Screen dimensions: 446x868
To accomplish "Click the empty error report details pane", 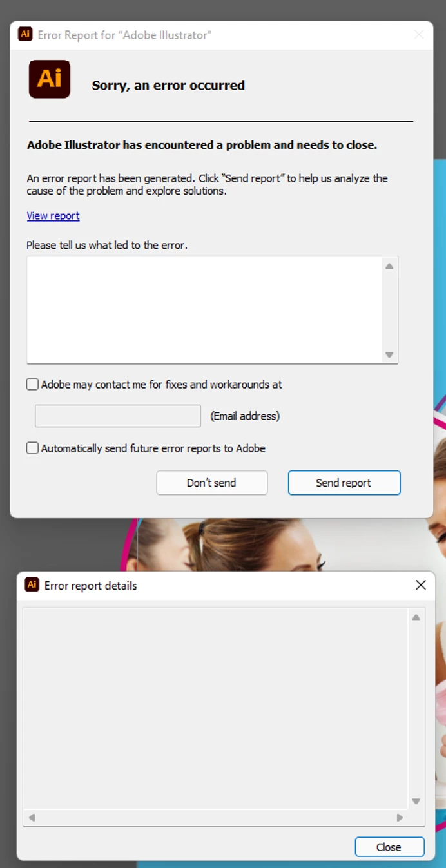I will [215, 708].
